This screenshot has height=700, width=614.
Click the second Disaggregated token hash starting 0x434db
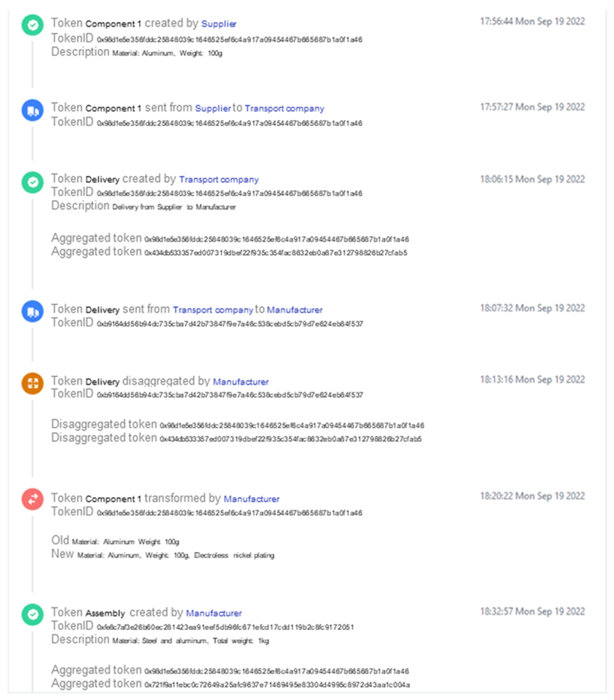click(291, 439)
